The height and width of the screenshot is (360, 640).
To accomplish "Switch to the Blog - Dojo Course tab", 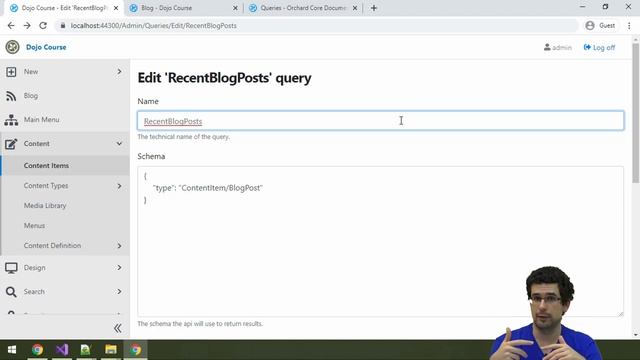I will point(184,8).
